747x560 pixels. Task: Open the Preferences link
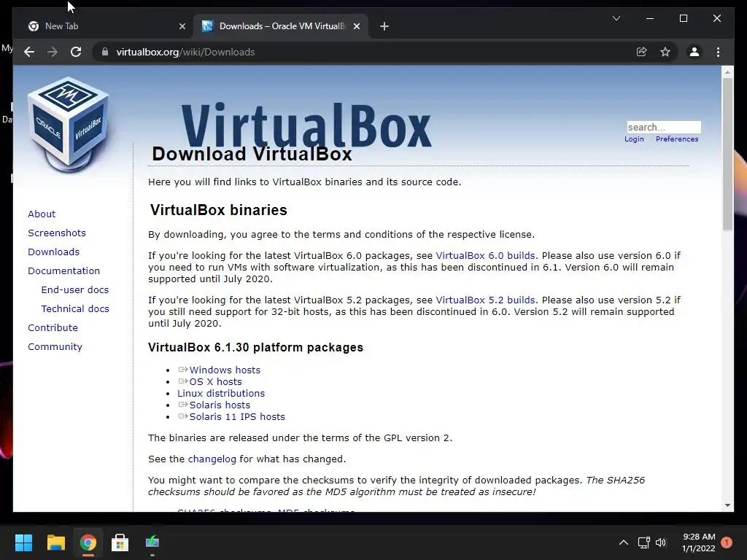pos(677,139)
